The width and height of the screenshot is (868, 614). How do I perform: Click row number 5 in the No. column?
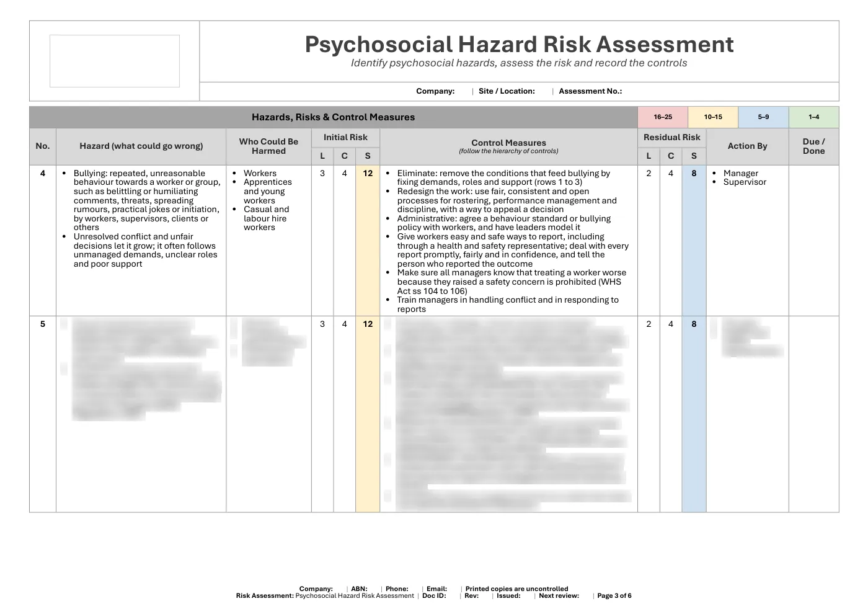43,324
